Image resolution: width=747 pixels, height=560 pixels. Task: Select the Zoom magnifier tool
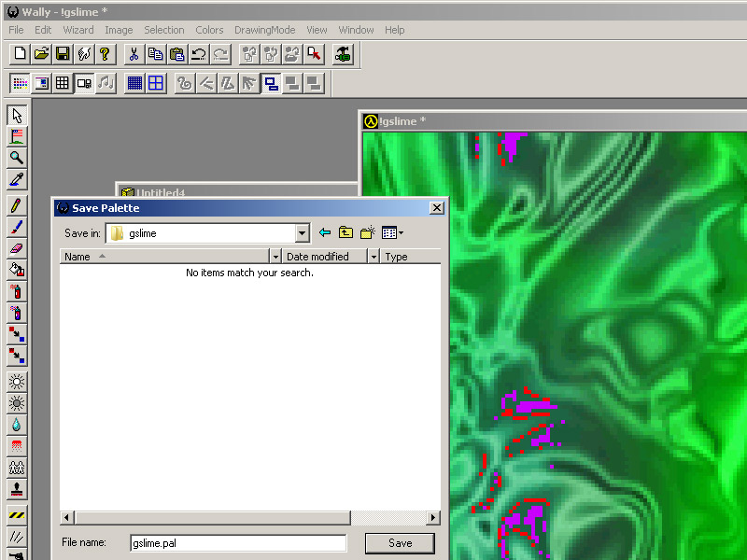[x=17, y=158]
